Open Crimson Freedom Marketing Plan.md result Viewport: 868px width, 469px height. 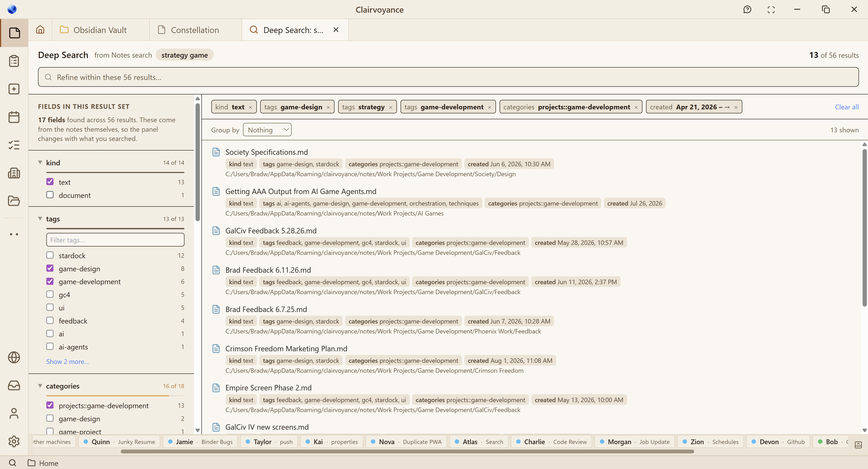pos(286,348)
